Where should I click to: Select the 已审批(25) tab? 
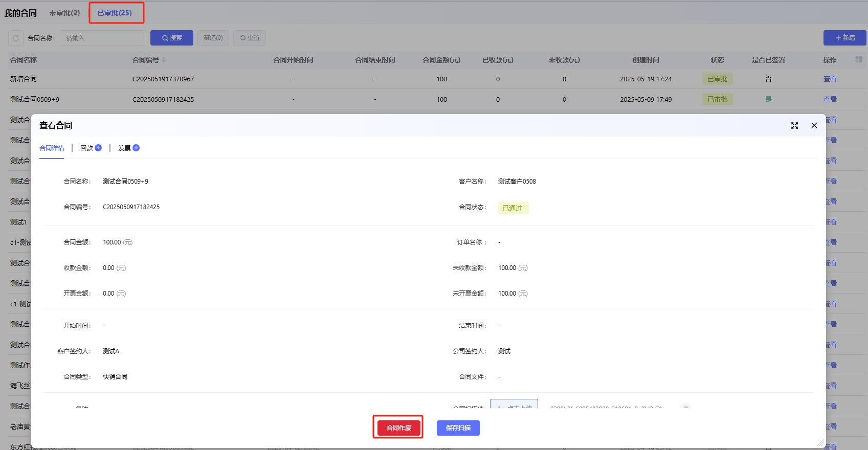(115, 13)
